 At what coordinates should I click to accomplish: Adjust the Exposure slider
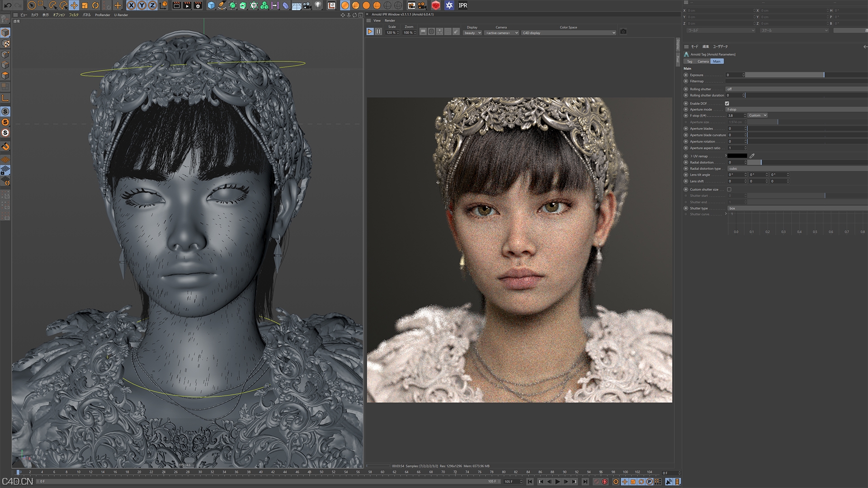[x=807, y=75]
